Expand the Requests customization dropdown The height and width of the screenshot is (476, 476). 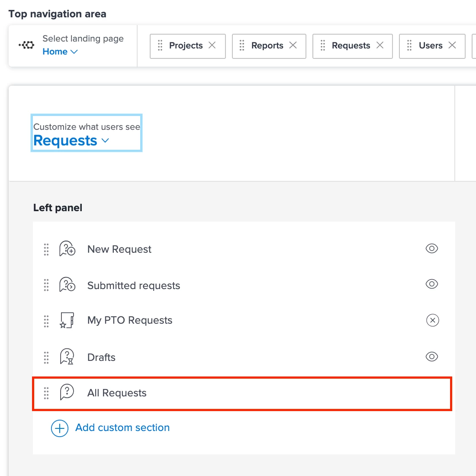(x=71, y=140)
